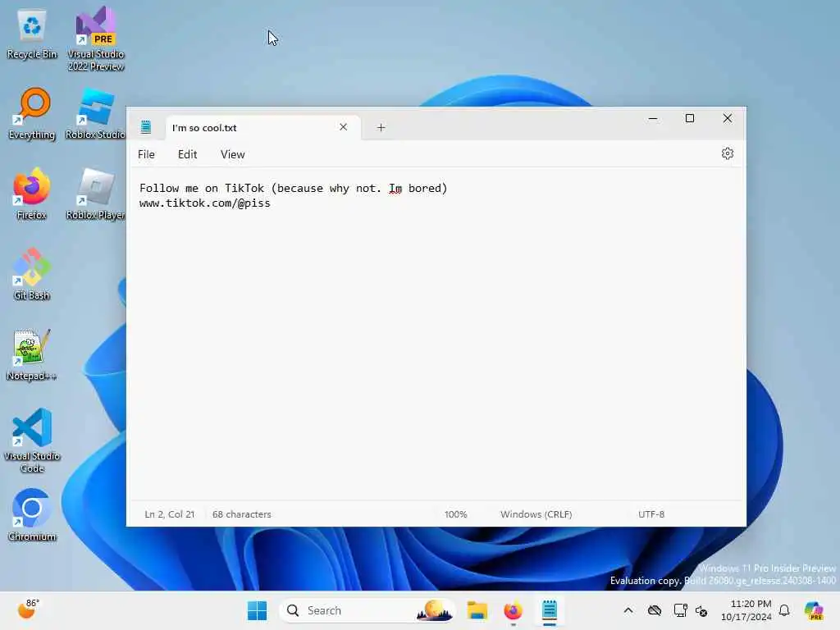Select the Roblox Studio desktop icon
Image resolution: width=840 pixels, height=630 pixels.
click(95, 114)
